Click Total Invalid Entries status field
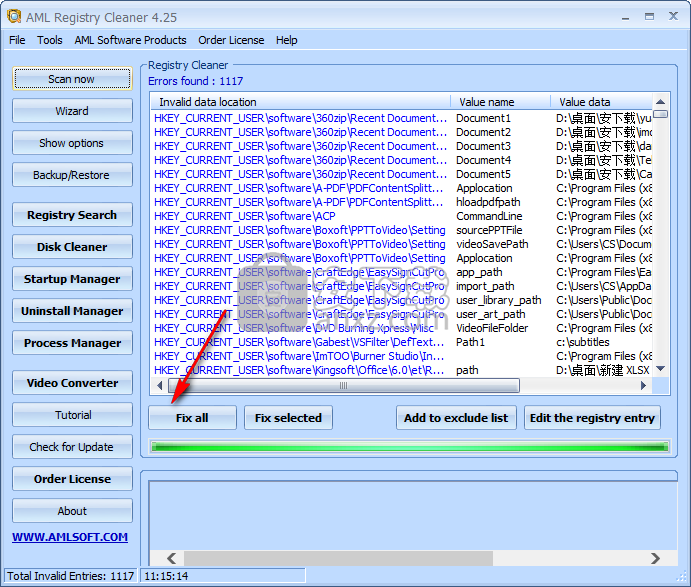Screen dimensions: 691x587 71,576
